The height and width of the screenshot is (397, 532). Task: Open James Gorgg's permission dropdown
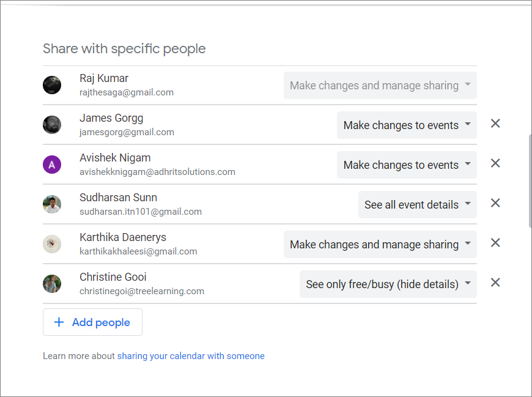[407, 125]
